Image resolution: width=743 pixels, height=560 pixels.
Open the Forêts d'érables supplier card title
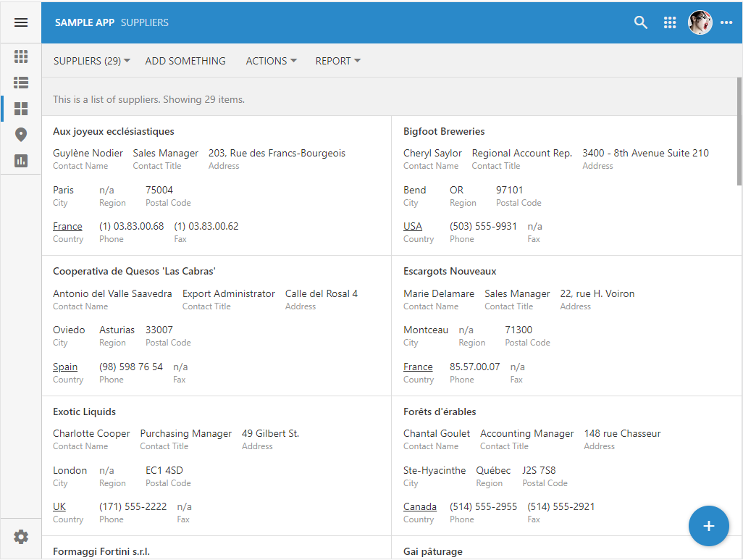[x=440, y=411]
